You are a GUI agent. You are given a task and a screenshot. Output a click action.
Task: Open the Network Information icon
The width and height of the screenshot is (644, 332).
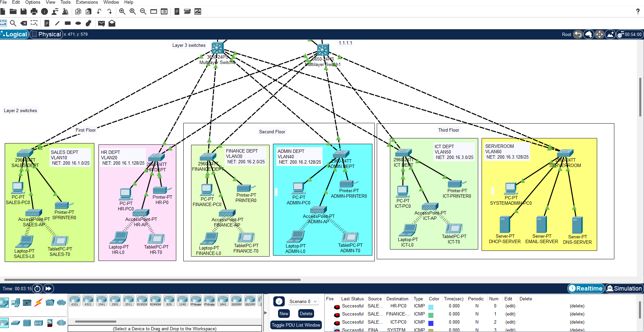[x=44, y=11]
